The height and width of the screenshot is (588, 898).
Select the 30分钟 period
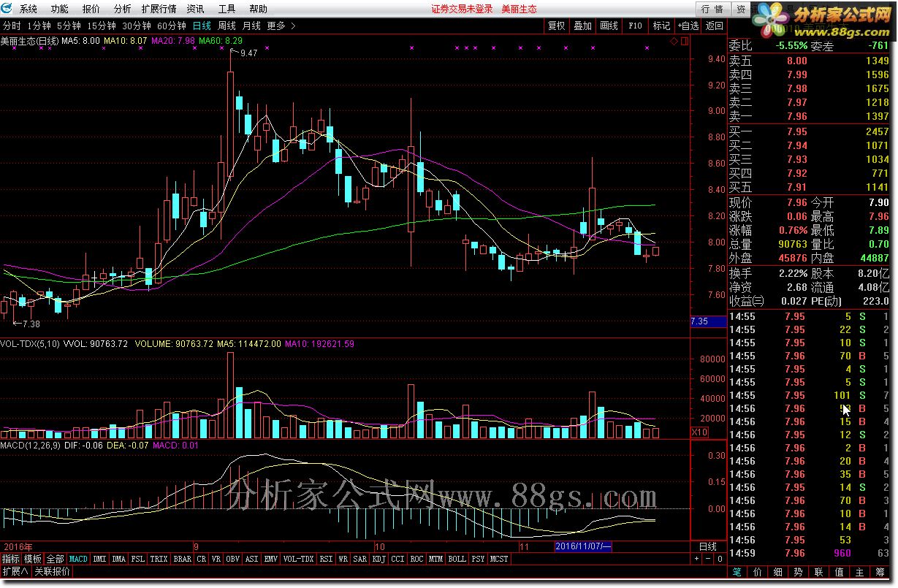click(137, 26)
